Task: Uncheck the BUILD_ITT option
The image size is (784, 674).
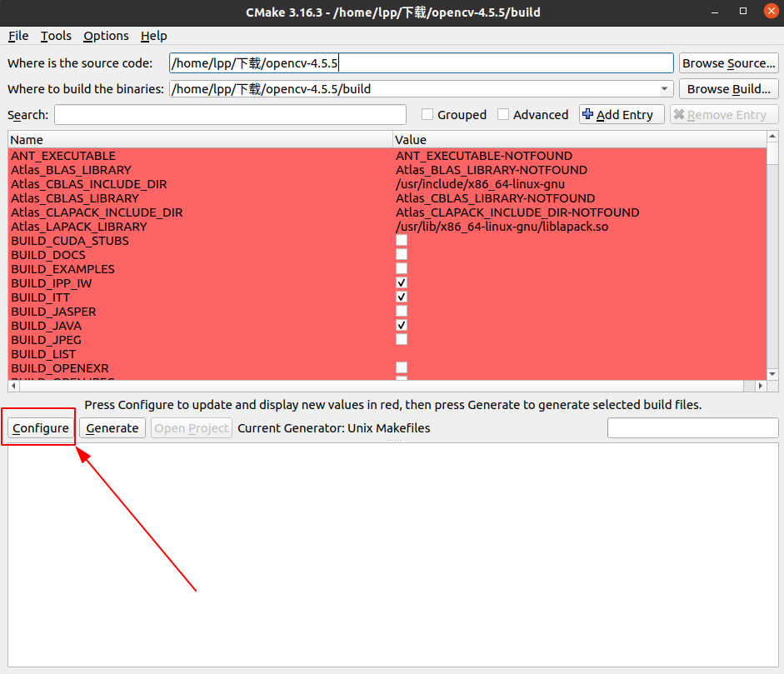Action: coord(402,297)
